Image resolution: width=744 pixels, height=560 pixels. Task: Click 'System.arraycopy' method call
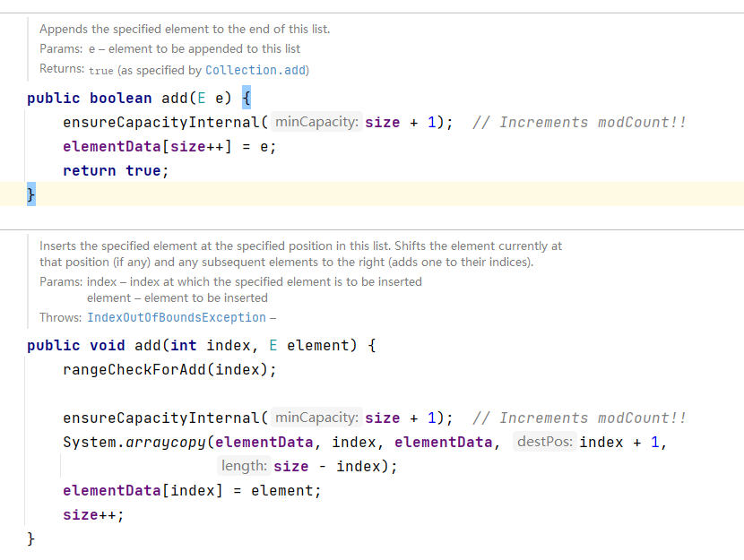pos(134,442)
